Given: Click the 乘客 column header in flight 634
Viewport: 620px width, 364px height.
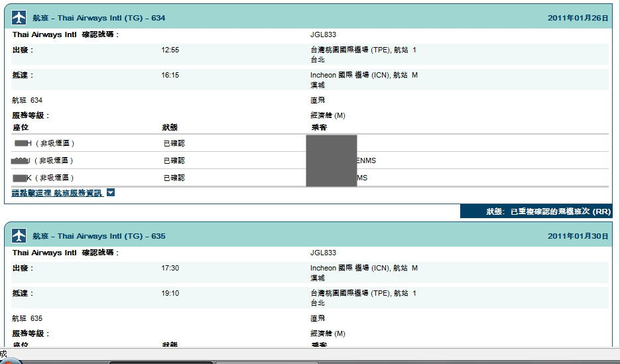Looking at the screenshot, I should coord(319,127).
